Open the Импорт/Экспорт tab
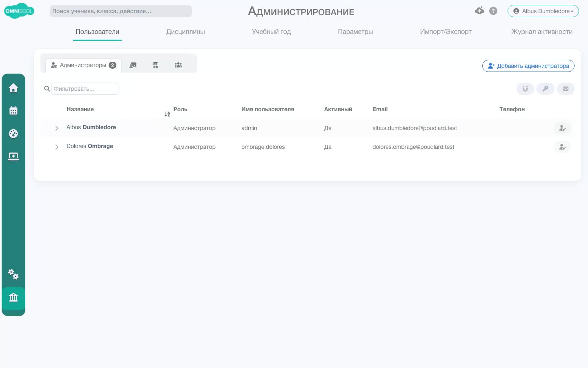The height and width of the screenshot is (368, 588). click(446, 32)
